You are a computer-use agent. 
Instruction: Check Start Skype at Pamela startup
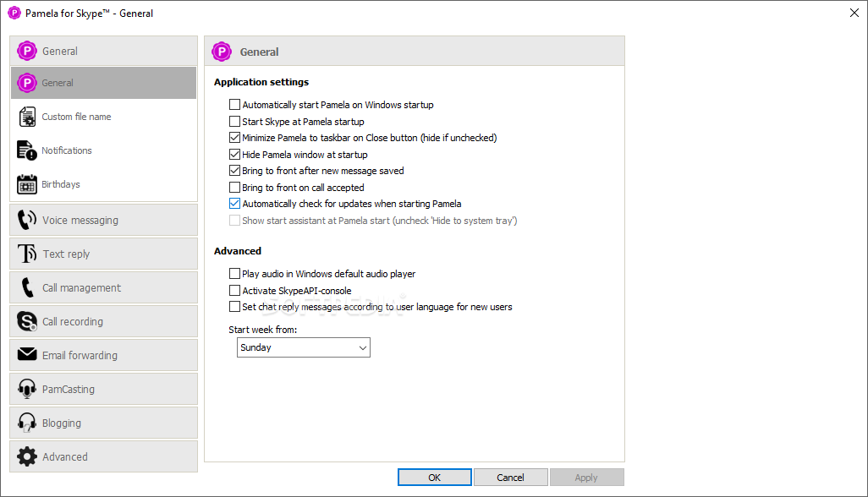[234, 121]
